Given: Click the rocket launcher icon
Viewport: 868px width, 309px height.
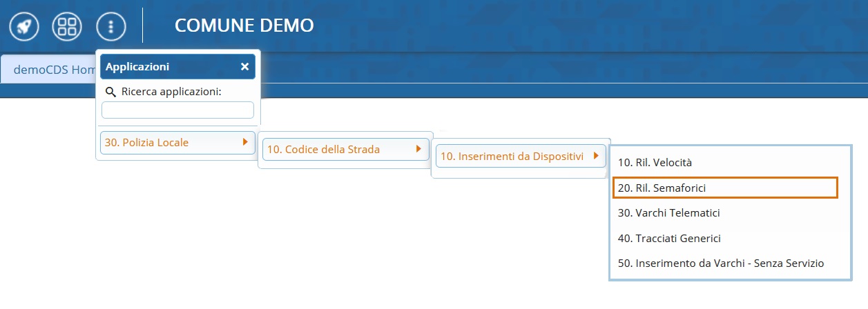Looking at the screenshot, I should (x=22, y=26).
